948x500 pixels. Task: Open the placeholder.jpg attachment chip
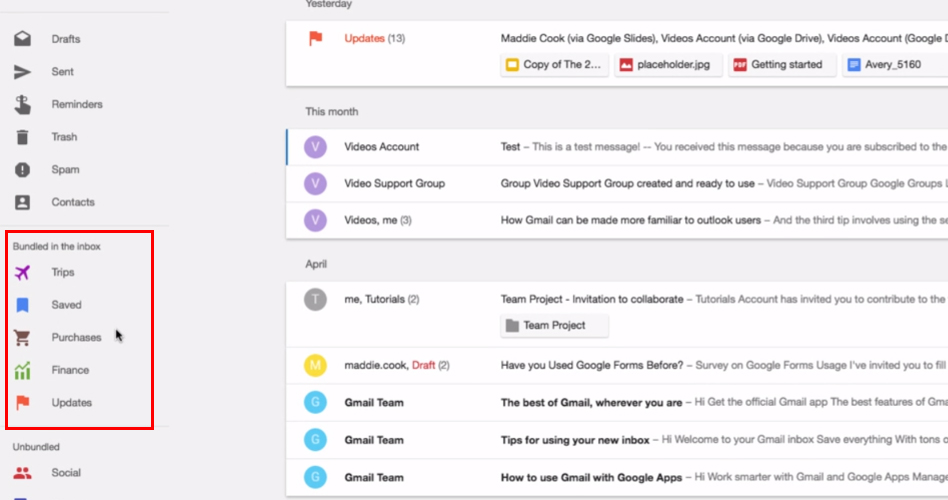tap(668, 65)
